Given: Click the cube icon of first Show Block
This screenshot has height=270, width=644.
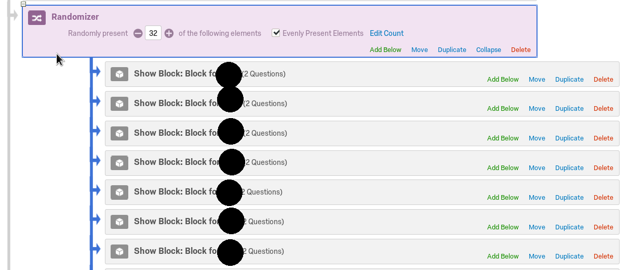Looking at the screenshot, I should [x=119, y=74].
